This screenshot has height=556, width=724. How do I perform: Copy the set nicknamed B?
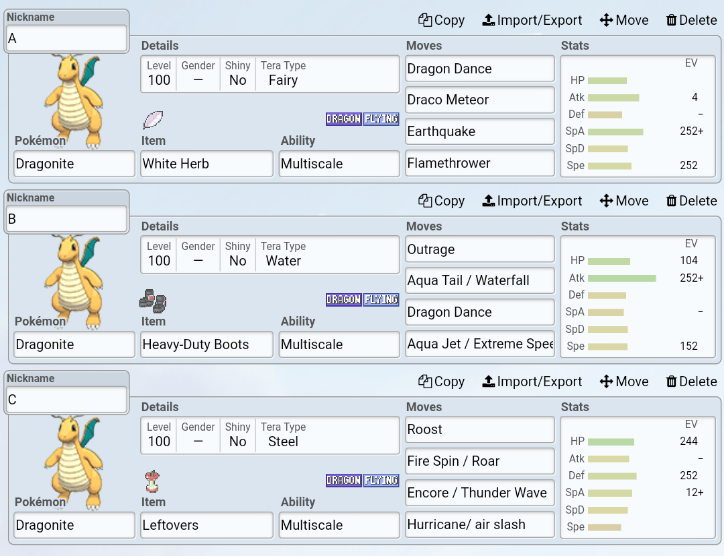click(x=441, y=201)
